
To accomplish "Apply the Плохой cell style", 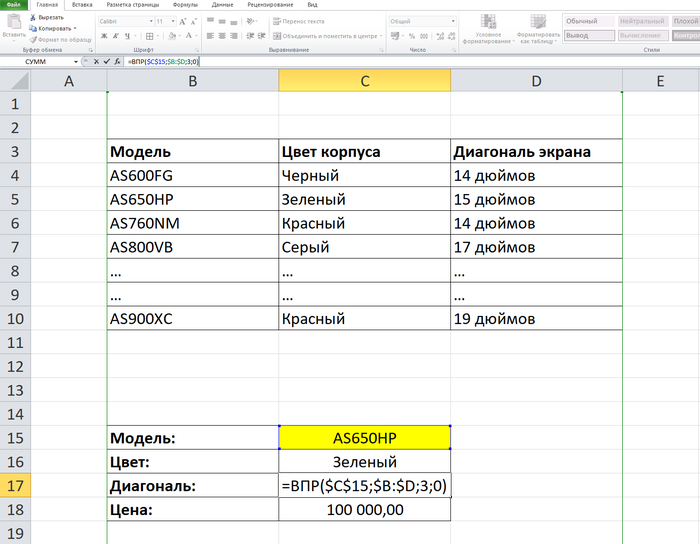I will 686,21.
